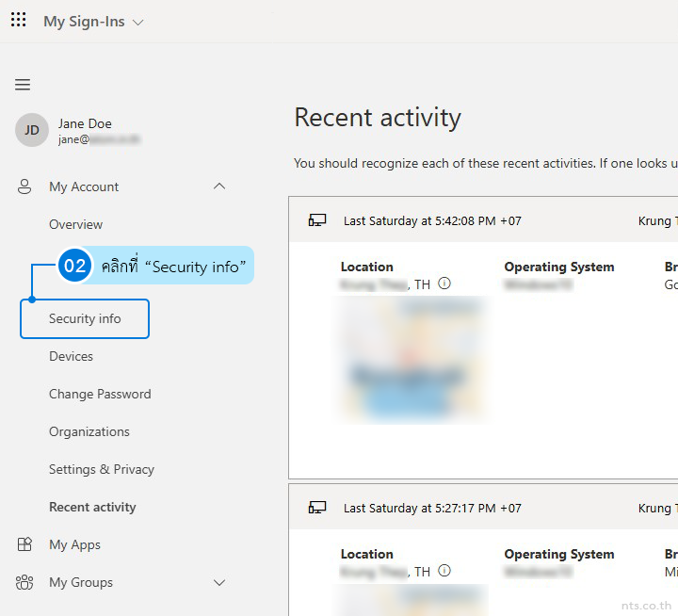The image size is (678, 616).
Task: Click the Jane Doe user name
Action: (85, 123)
